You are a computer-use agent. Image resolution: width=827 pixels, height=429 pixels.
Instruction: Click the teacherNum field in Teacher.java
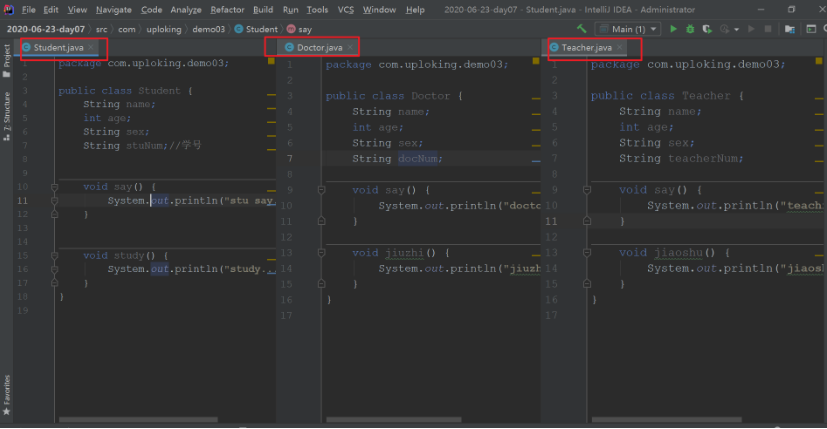[x=704, y=158]
